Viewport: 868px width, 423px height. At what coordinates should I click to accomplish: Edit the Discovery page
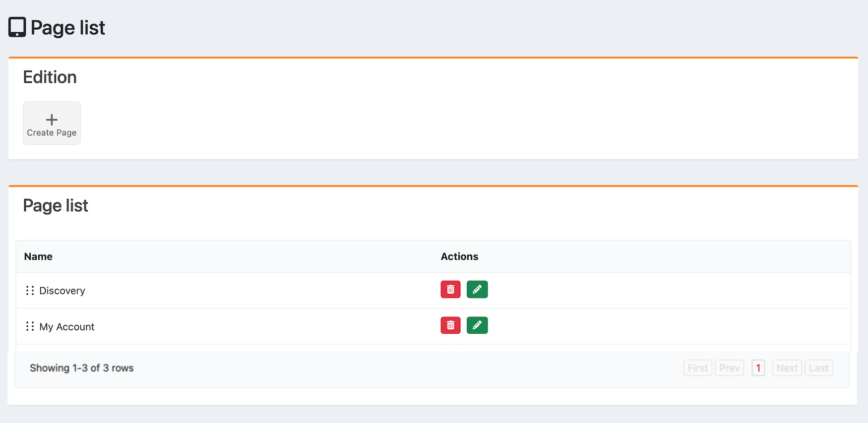tap(477, 289)
